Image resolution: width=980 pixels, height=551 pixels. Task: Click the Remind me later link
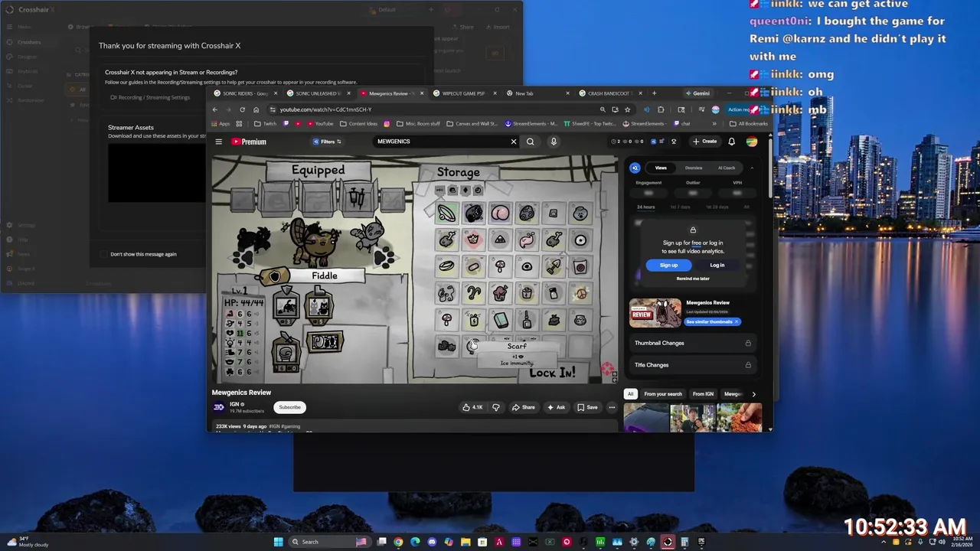pyautogui.click(x=693, y=279)
